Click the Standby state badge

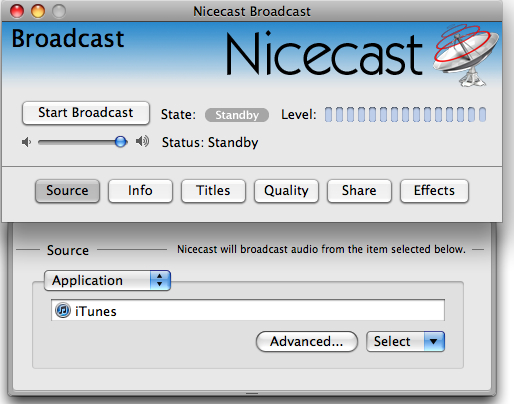pyautogui.click(x=237, y=115)
